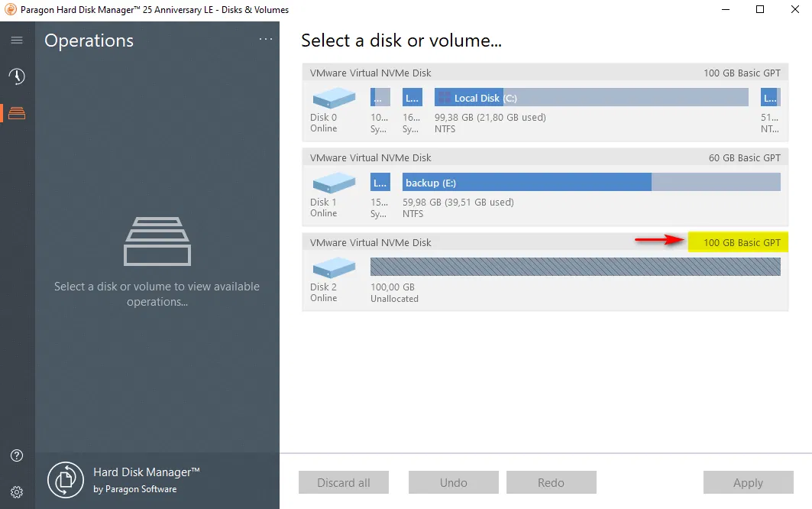Viewport: 812px width, 509px height.
Task: Click the '100 GB Basic GPT' label on Disk 0
Action: point(742,73)
